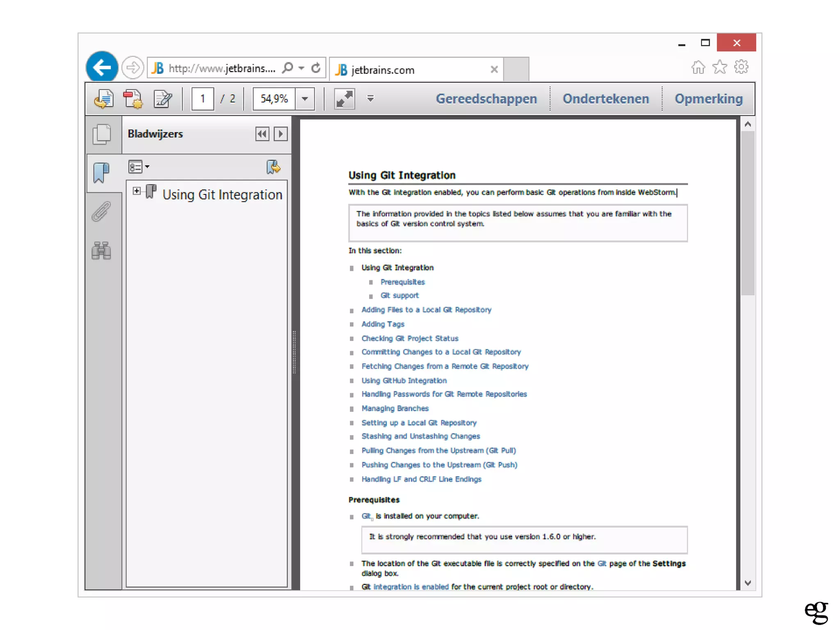Open the bookmark options dropdown menu
Image resolution: width=840 pixels, height=630 pixels.
click(139, 167)
